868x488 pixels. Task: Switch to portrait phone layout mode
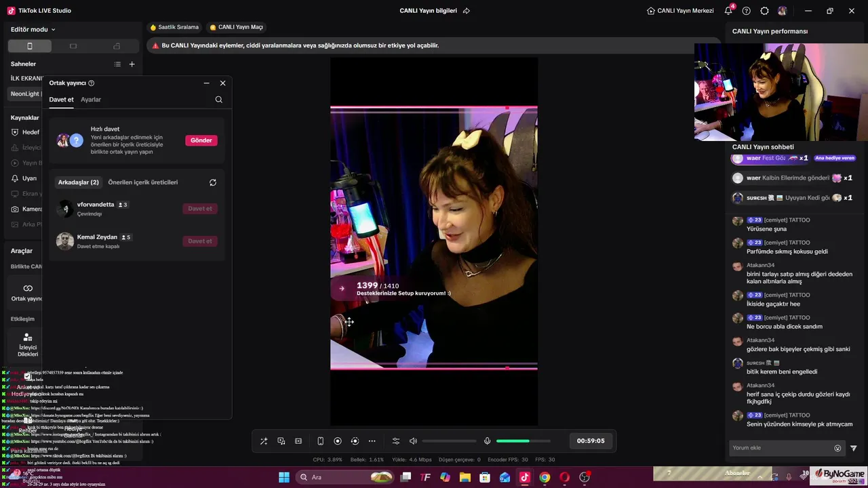point(29,46)
